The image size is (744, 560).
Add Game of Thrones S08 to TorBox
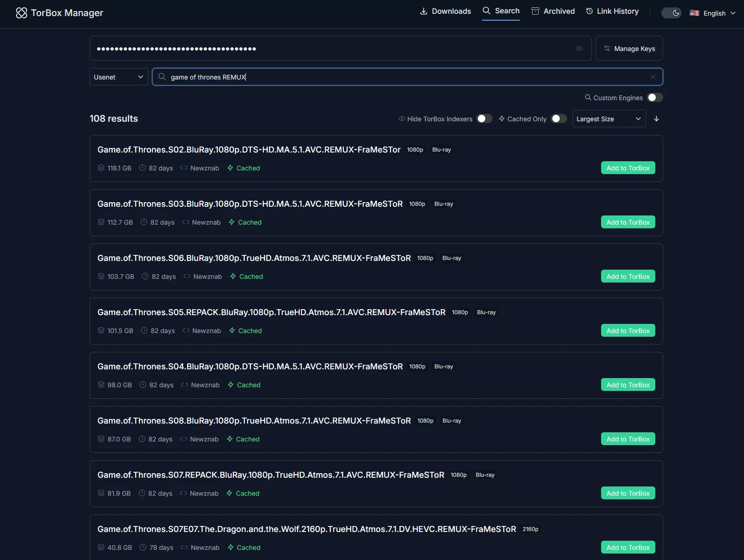click(628, 439)
